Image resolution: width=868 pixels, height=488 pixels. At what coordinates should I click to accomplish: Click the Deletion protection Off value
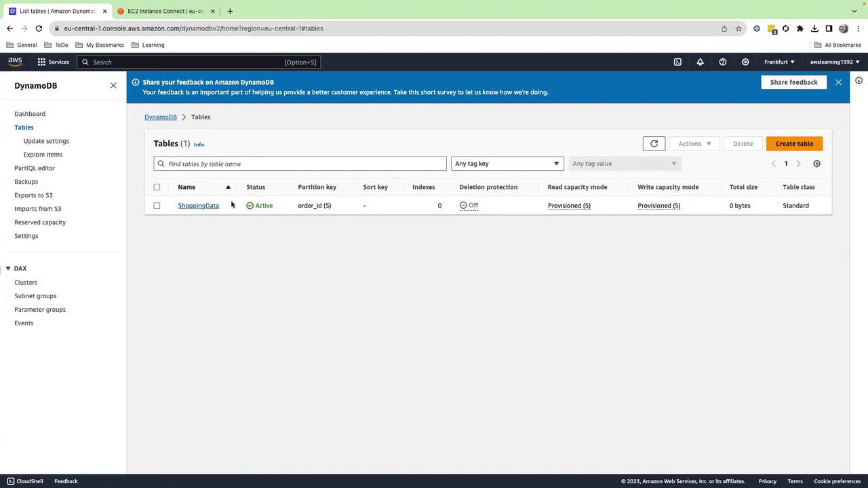tap(469, 205)
